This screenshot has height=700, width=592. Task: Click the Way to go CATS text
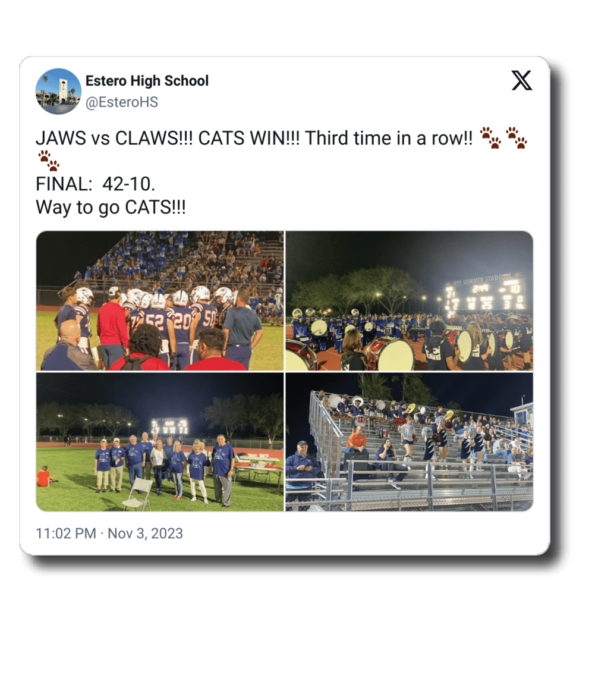click(x=111, y=208)
